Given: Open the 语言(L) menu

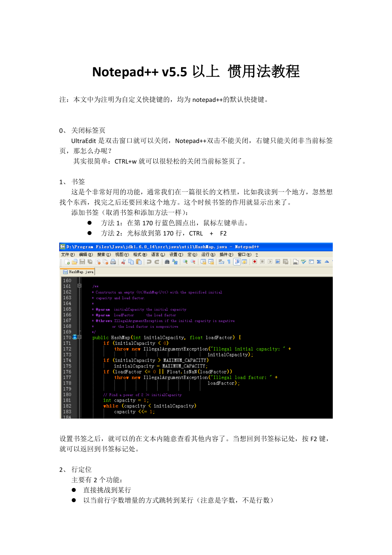Looking at the screenshot, I should 158,254.
